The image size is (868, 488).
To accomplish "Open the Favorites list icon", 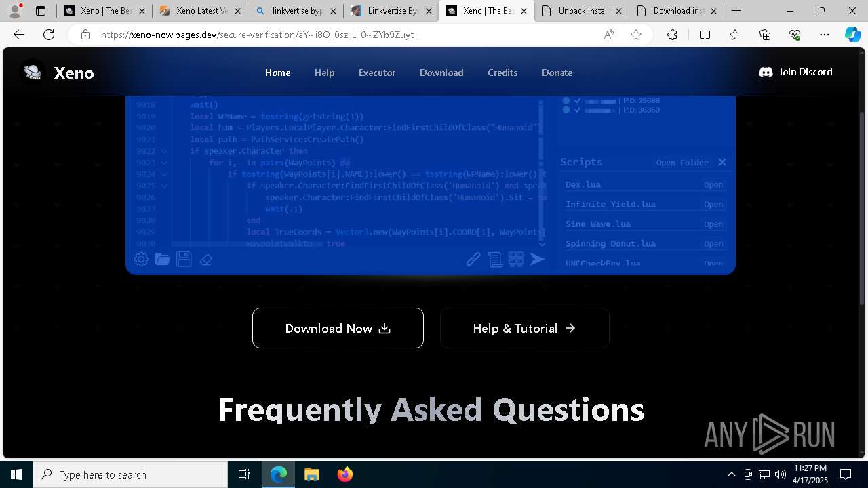I will coord(735,35).
